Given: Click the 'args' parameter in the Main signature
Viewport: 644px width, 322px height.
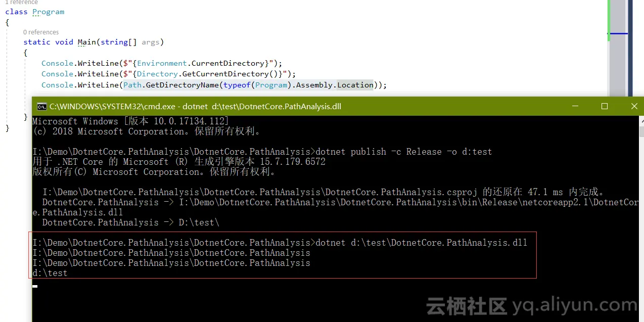Looking at the screenshot, I should pyautogui.click(x=150, y=42).
